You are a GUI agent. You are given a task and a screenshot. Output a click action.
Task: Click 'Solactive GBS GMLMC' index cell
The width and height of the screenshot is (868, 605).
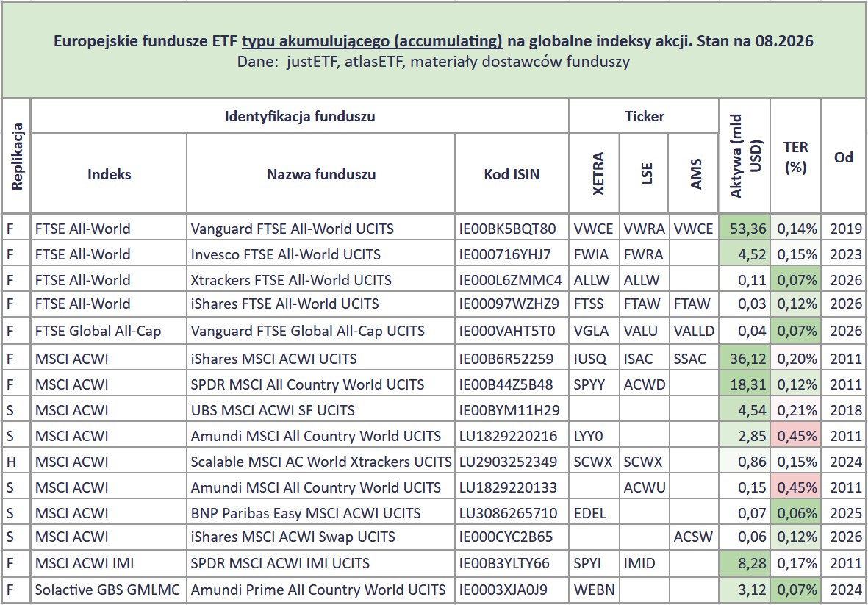(x=109, y=590)
